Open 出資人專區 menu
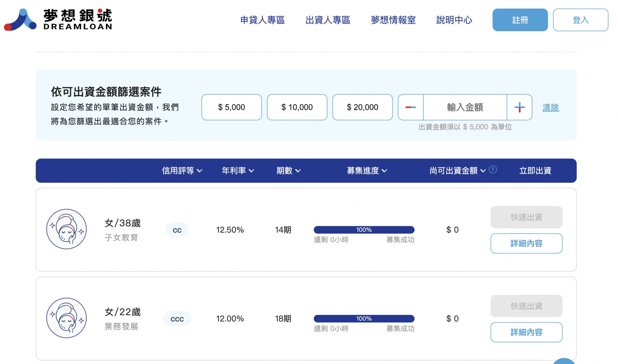Viewport: 618px width, 364px height. (x=328, y=20)
